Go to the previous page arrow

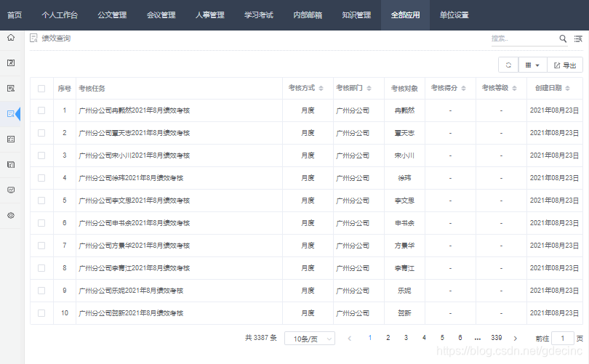tap(349, 339)
